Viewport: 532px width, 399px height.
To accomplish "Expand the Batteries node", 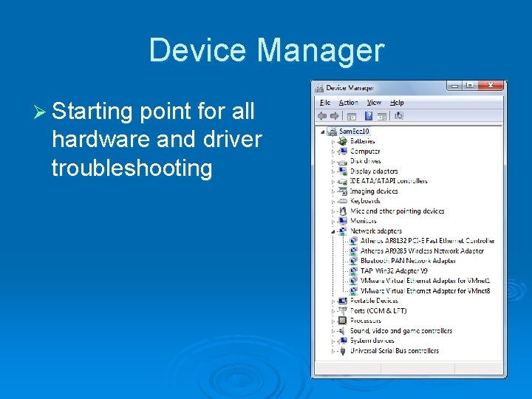I will point(332,142).
